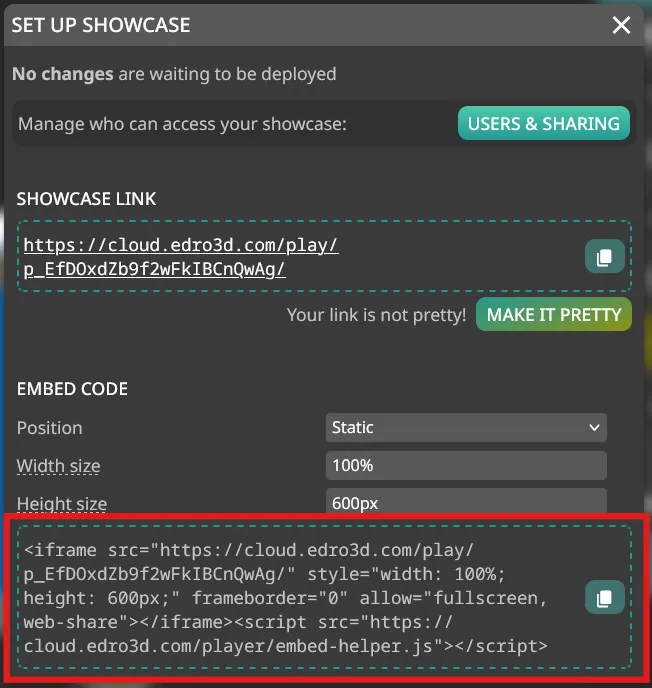The height and width of the screenshot is (688, 652).
Task: Expand the Position dropdown set to Static
Action: (466, 427)
